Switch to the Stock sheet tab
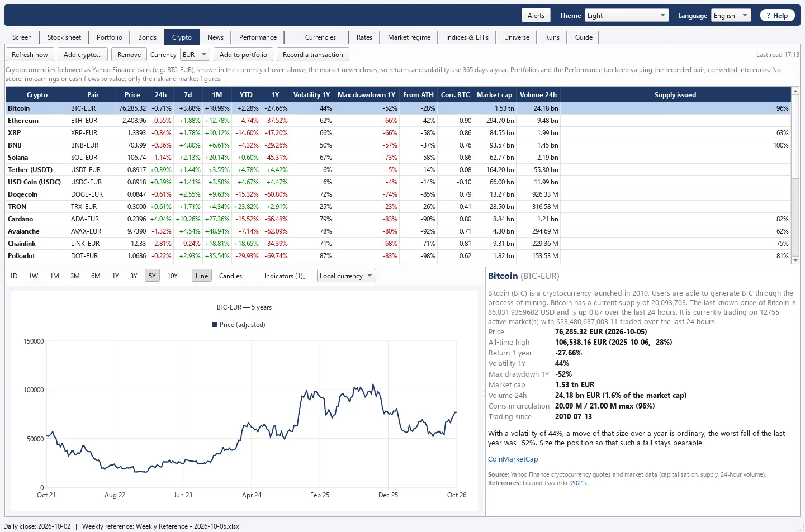 [64, 37]
